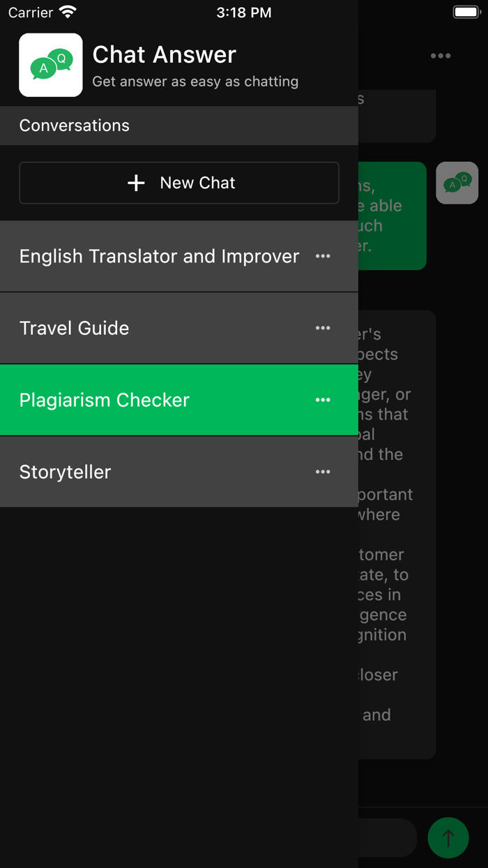Image resolution: width=488 pixels, height=868 pixels.
Task: Open Plagiarism Checker more options
Action: pos(323,400)
